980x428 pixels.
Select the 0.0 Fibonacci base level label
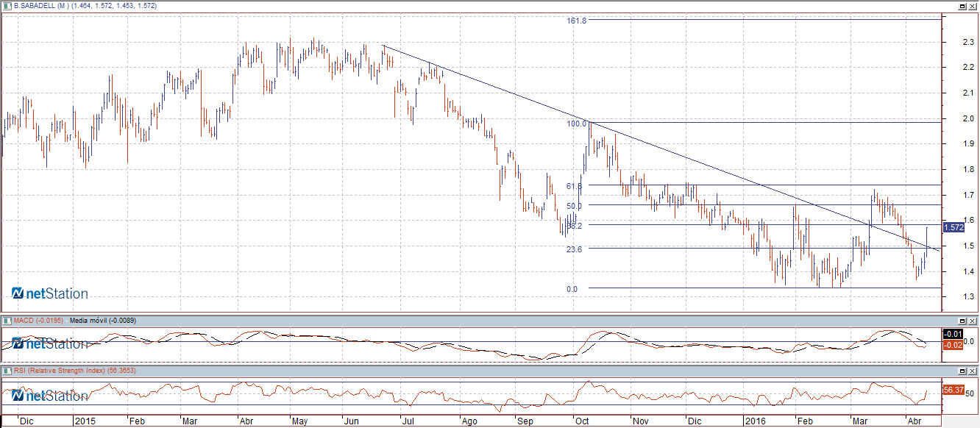point(572,289)
